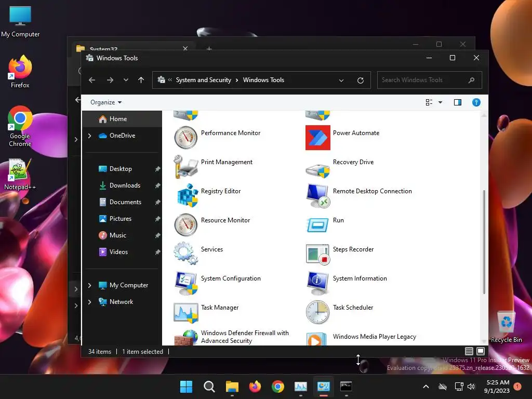Go up one folder level

(141, 80)
